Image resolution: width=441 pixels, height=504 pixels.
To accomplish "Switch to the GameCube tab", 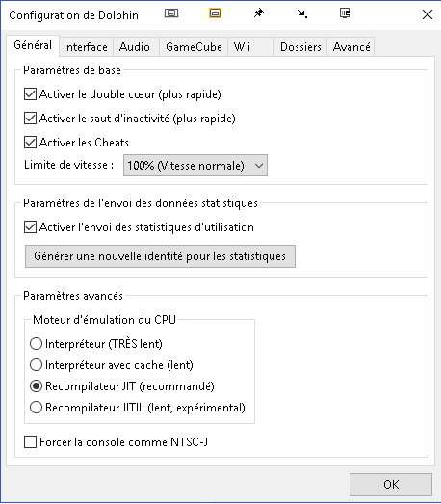I will pos(194,47).
